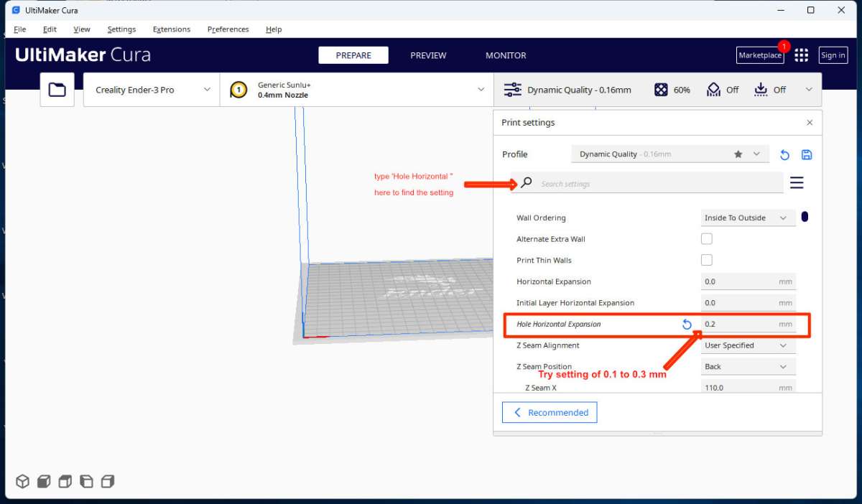This screenshot has width=862, height=504.
Task: Switch to front view cube icon
Action: coord(44,481)
